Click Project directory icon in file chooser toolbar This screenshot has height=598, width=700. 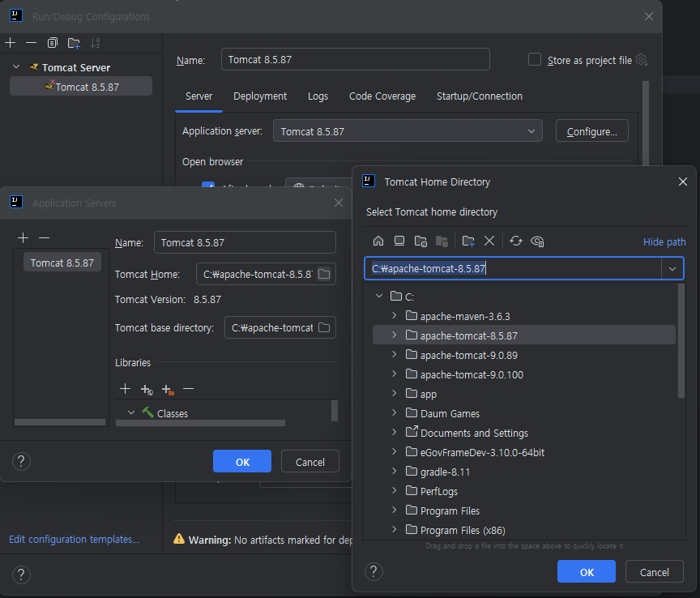click(x=420, y=241)
